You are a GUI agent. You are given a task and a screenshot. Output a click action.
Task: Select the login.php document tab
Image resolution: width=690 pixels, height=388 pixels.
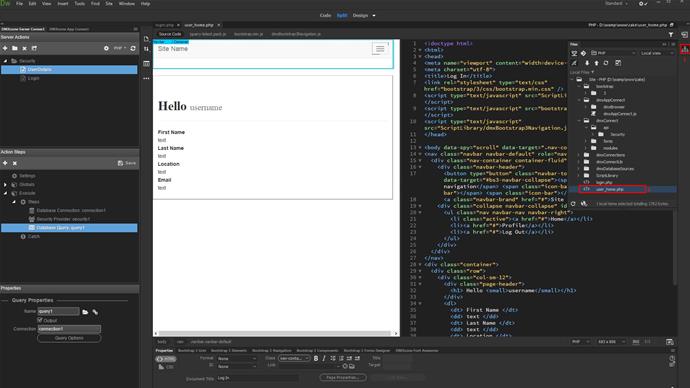165,25
